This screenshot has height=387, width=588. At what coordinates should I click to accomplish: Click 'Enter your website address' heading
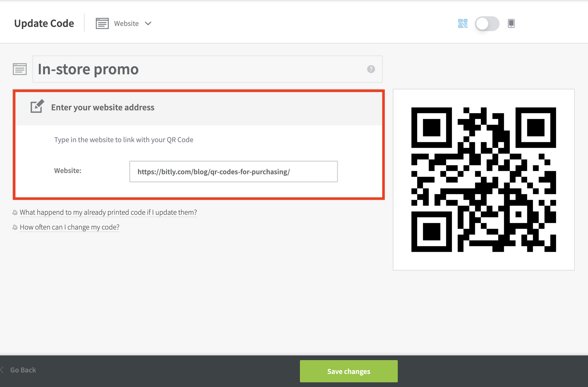point(103,107)
